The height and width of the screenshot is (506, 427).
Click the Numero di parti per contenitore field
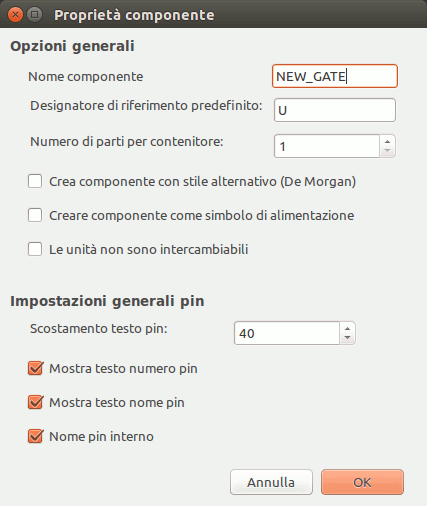[x=327, y=146]
